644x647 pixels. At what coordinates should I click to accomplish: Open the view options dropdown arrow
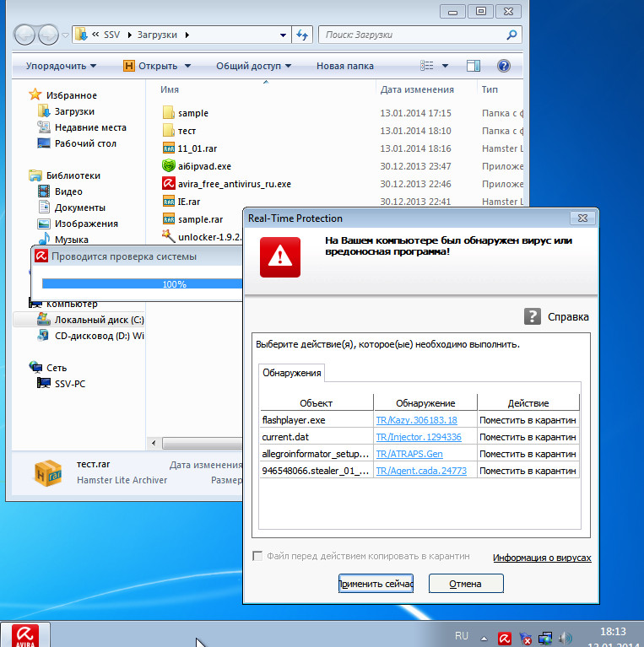point(446,66)
